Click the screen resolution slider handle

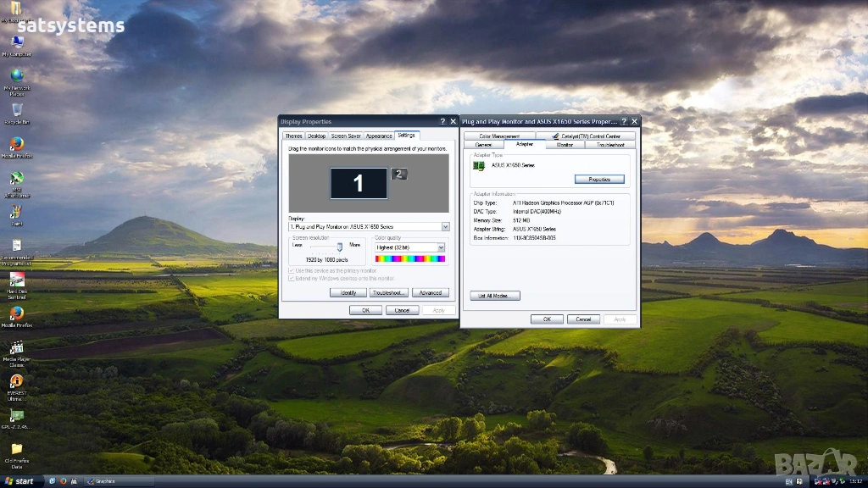(x=340, y=247)
